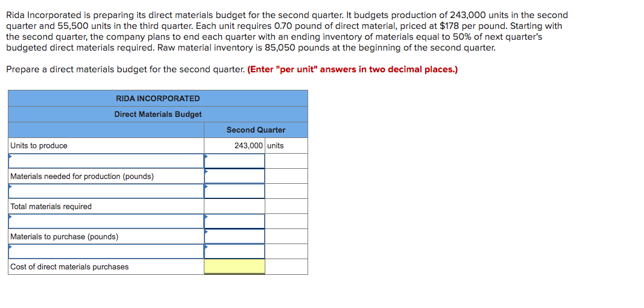Click the 'Materials to purchase (pounds)' label

click(65, 236)
